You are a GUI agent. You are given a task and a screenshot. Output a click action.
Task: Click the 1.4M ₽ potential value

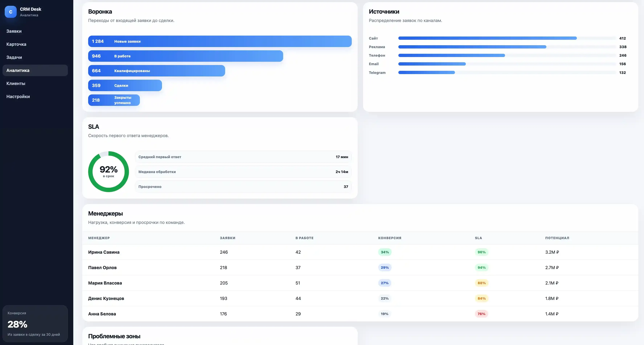click(552, 314)
